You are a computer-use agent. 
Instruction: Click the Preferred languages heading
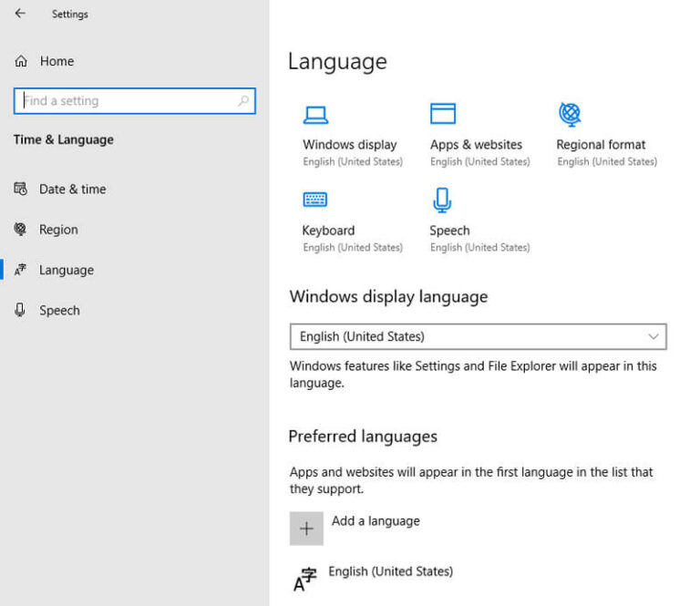(x=363, y=437)
